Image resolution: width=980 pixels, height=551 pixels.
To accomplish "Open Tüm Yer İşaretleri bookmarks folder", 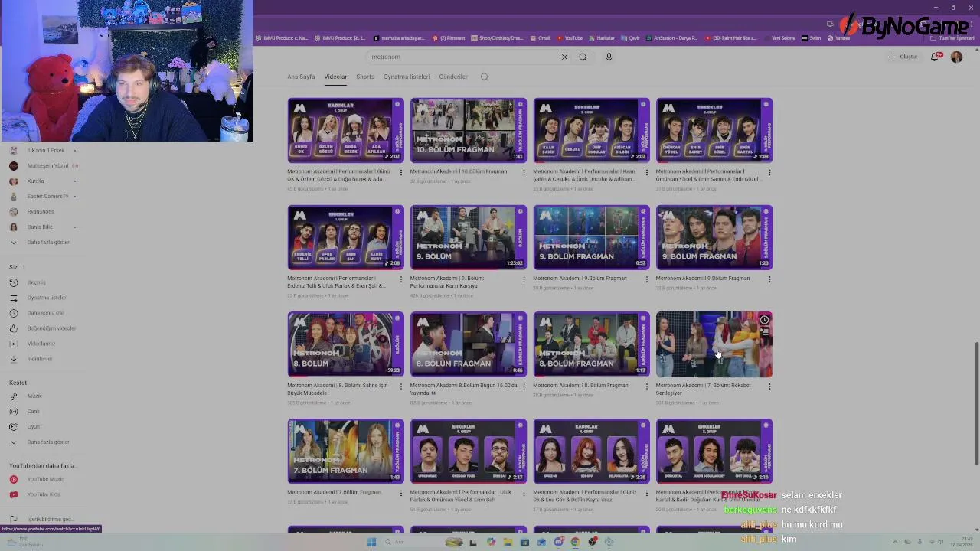I will click(x=952, y=38).
